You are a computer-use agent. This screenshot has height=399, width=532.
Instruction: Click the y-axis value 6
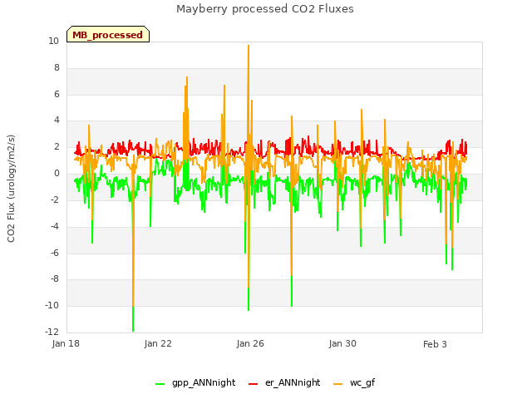pos(57,94)
